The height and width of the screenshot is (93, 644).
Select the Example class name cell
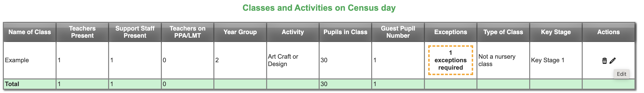coord(29,60)
